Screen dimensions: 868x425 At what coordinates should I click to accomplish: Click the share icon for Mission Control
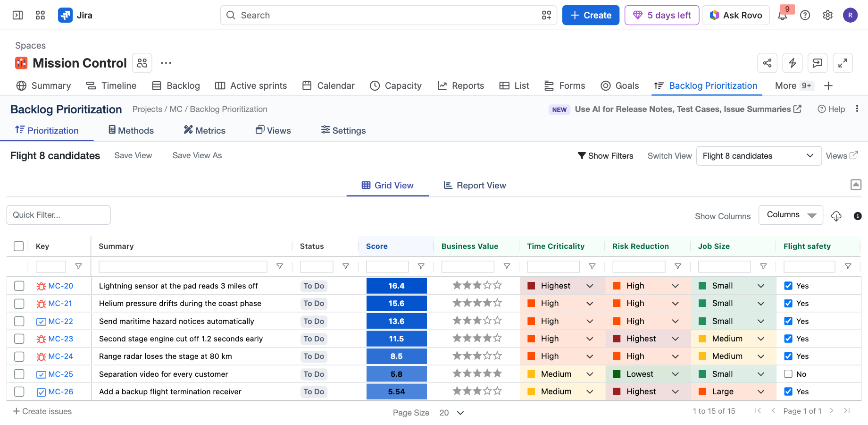767,63
